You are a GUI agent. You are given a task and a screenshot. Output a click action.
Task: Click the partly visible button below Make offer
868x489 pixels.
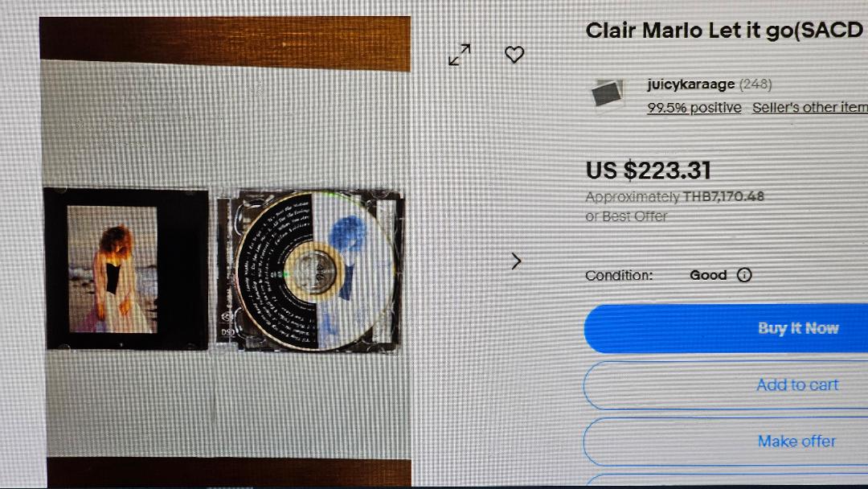(x=726, y=481)
